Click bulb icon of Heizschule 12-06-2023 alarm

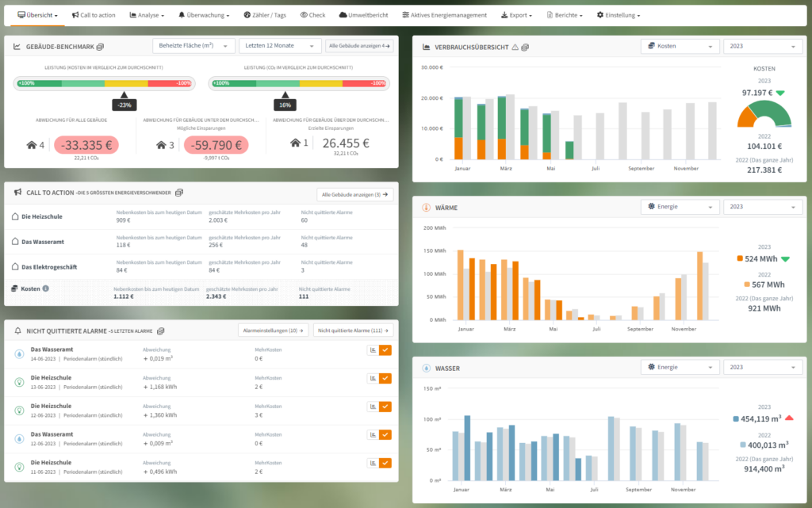(x=19, y=411)
